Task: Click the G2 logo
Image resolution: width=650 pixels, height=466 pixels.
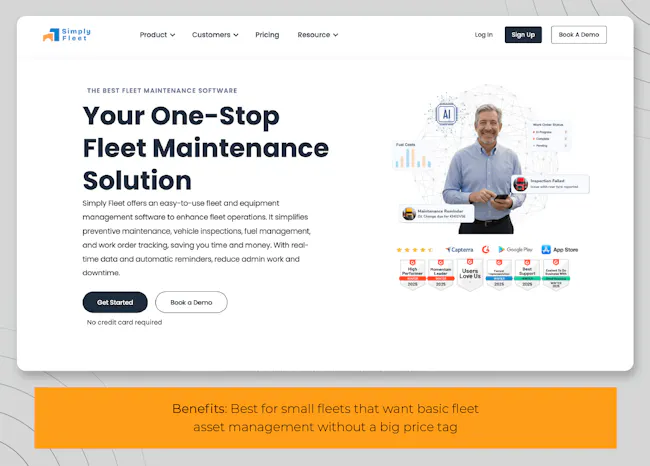Action: tap(485, 250)
